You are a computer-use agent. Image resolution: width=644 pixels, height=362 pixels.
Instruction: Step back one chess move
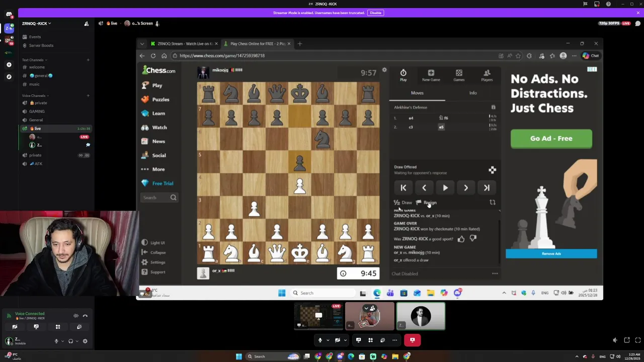click(x=424, y=188)
